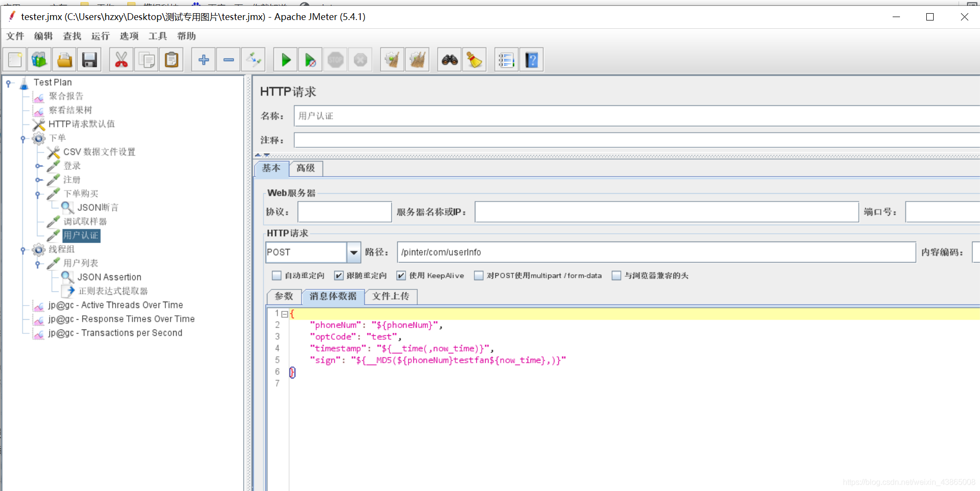Open the 编辑 menu
980x491 pixels.
pos(43,36)
